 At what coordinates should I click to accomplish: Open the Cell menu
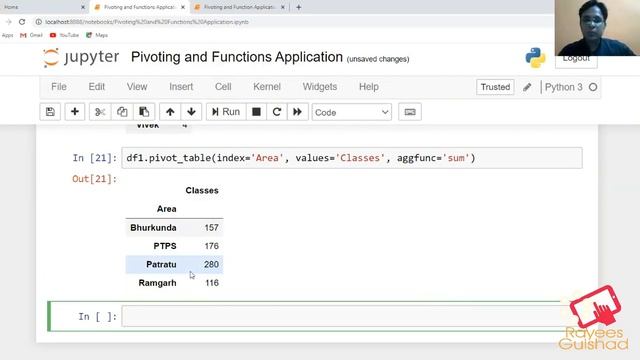click(223, 87)
